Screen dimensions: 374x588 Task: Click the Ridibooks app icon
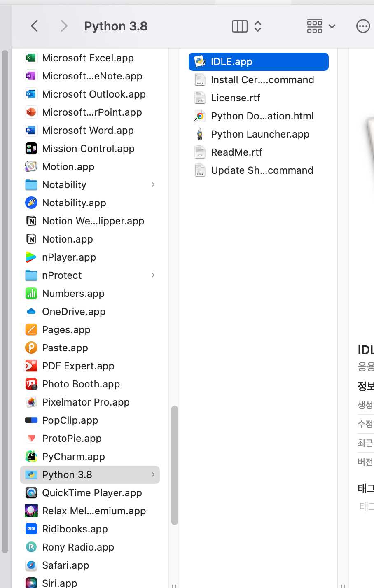[x=31, y=529]
